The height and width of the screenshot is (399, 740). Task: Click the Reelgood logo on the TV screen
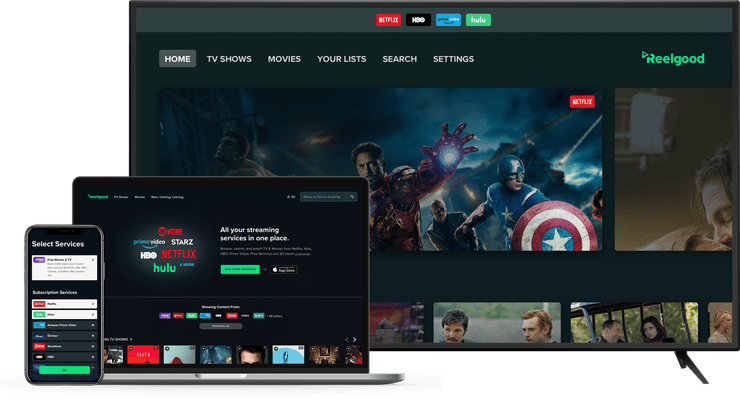(673, 58)
